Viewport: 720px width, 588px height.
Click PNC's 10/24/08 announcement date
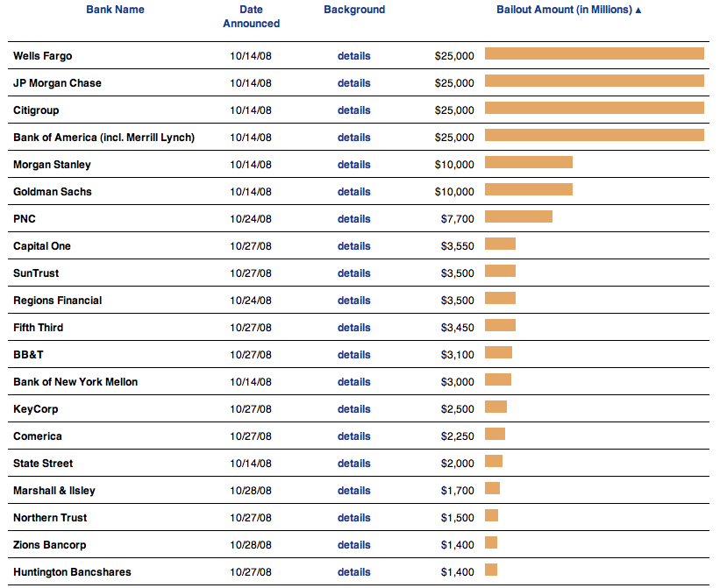251,219
